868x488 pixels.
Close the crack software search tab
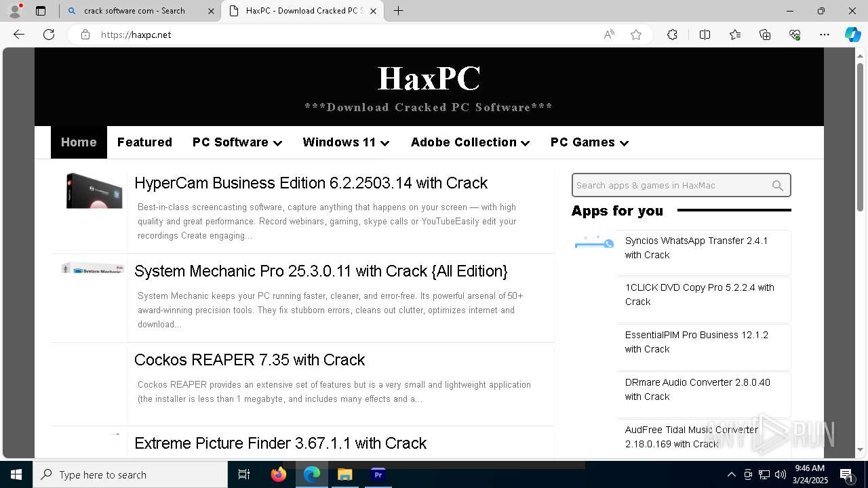coord(211,11)
